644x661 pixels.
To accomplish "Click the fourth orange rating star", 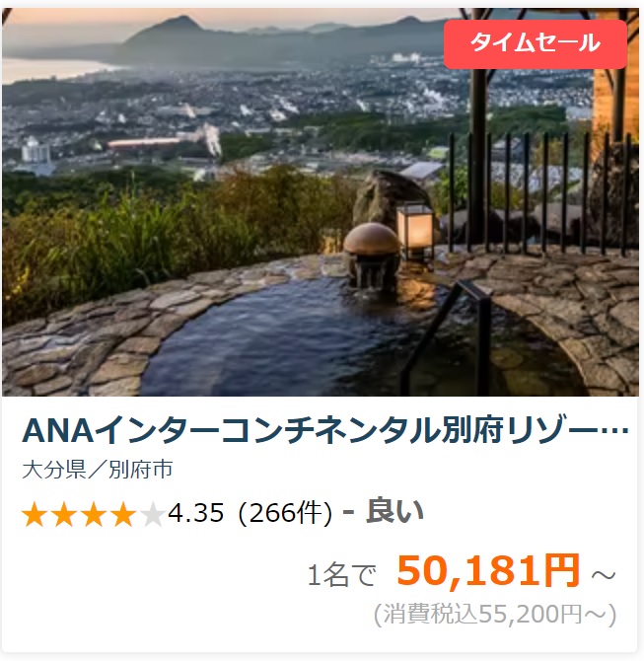I will [123, 514].
